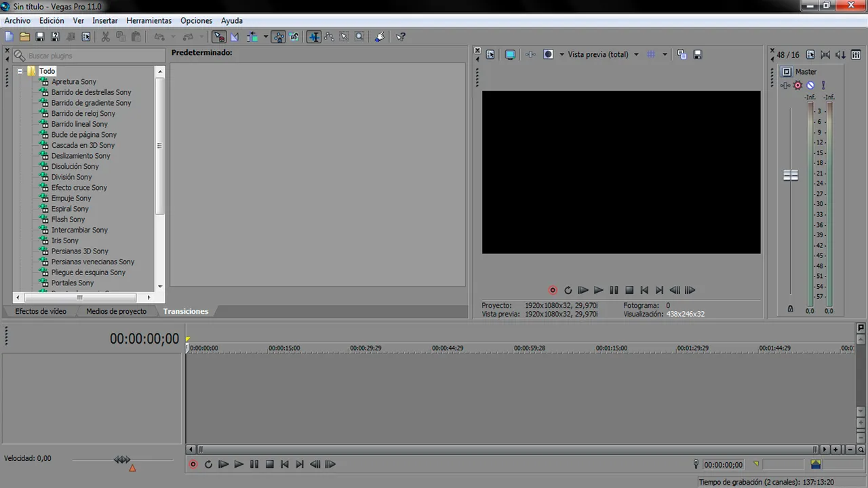This screenshot has width=868, height=488.
Task: Click the playback rate slider orange marker
Action: 132,468
